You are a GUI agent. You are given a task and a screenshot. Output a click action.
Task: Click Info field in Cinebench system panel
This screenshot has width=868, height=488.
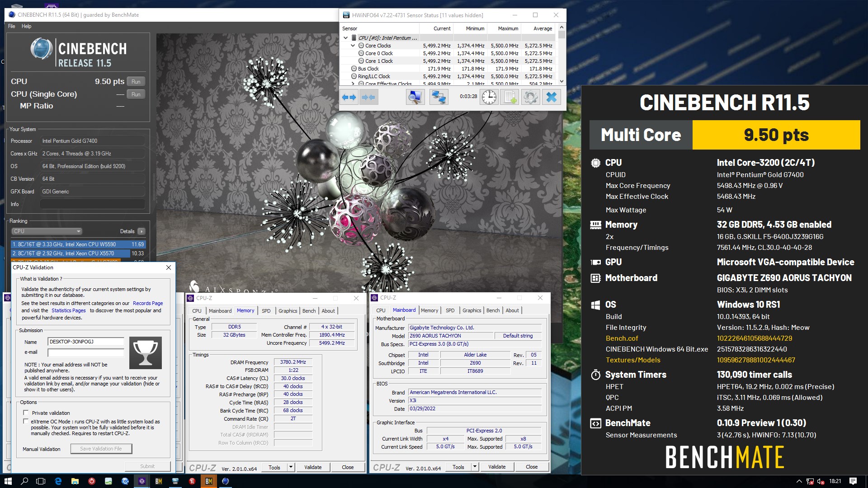coord(93,204)
